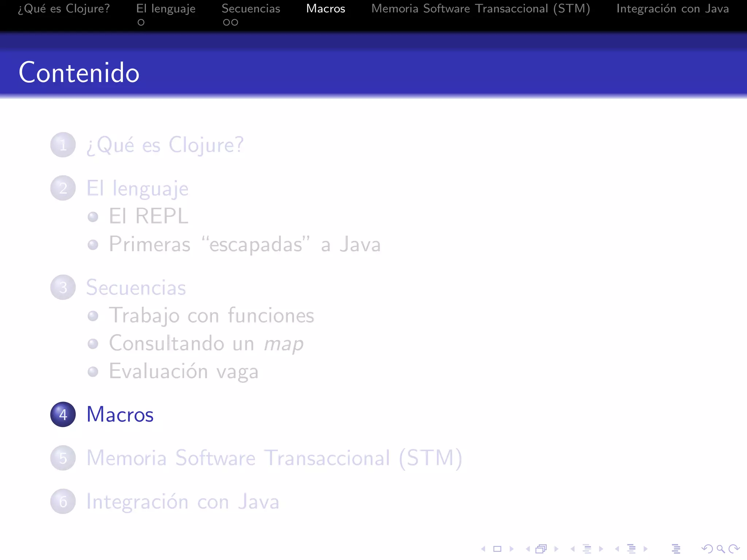Click the subsection navigation icon
The width and height of the screenshot is (747, 560).
[587, 549]
